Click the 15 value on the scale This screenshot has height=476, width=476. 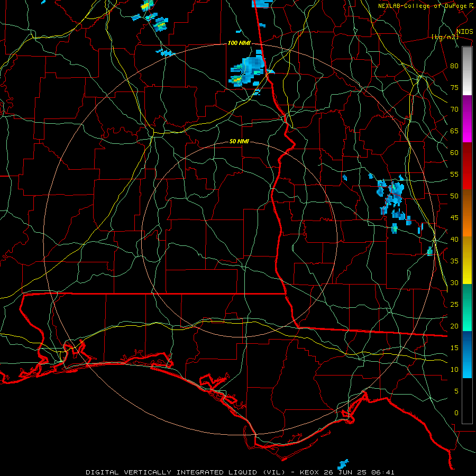[x=454, y=348]
